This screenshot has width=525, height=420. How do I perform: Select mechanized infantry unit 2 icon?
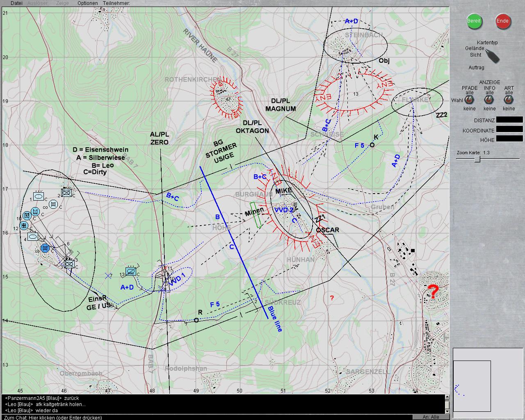click(66, 192)
